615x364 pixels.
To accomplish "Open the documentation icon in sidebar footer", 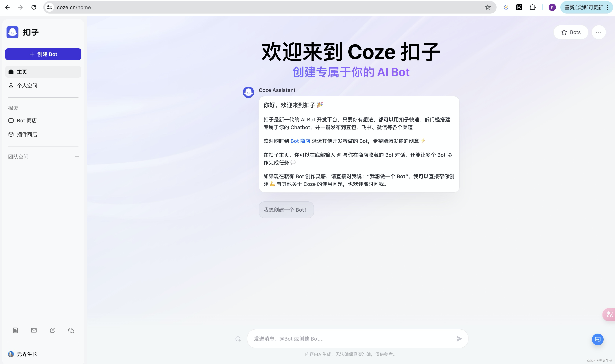I will (x=15, y=330).
